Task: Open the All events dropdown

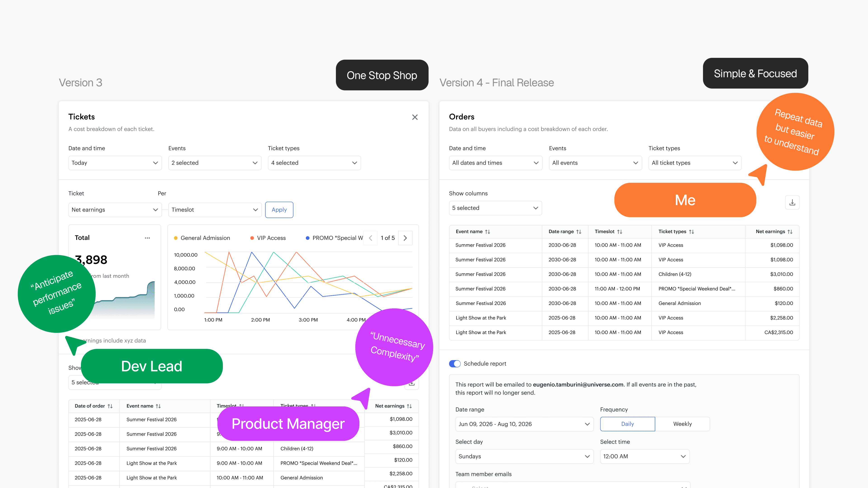Action: [x=595, y=163]
